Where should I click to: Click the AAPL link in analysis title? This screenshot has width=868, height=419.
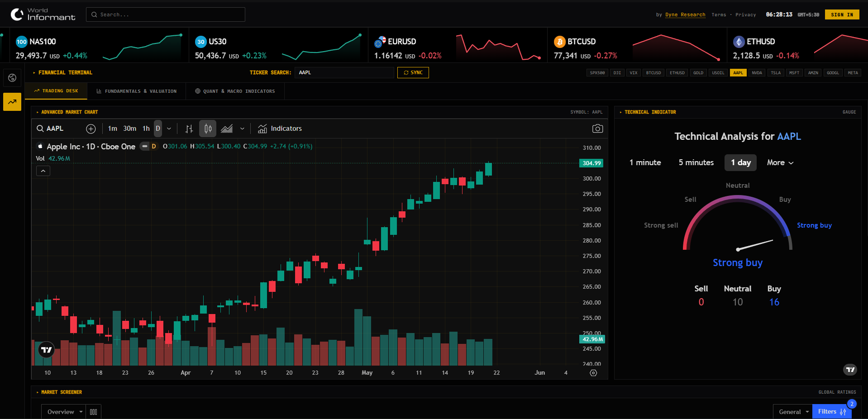pos(789,137)
